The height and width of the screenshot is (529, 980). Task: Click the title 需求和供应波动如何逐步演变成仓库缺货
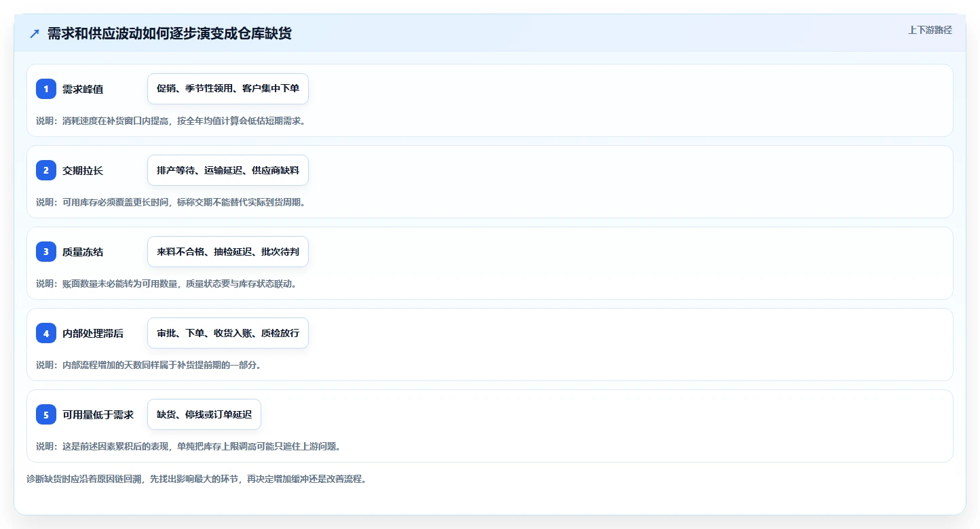click(170, 33)
